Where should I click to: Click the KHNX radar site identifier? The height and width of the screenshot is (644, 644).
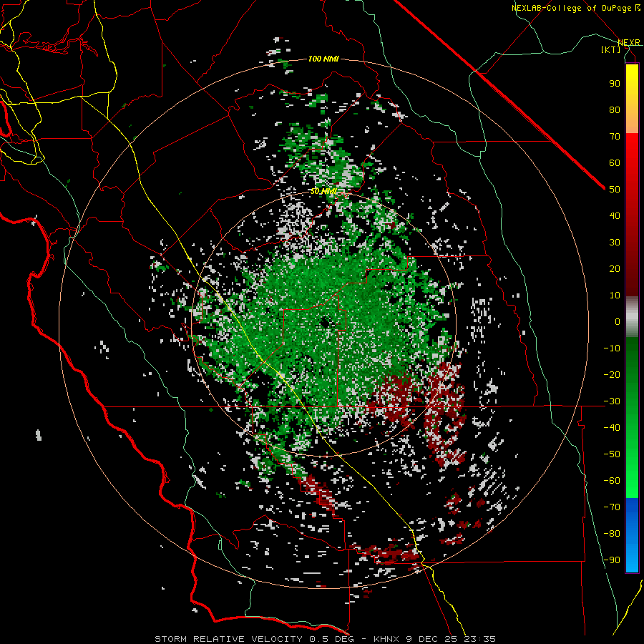[386, 639]
